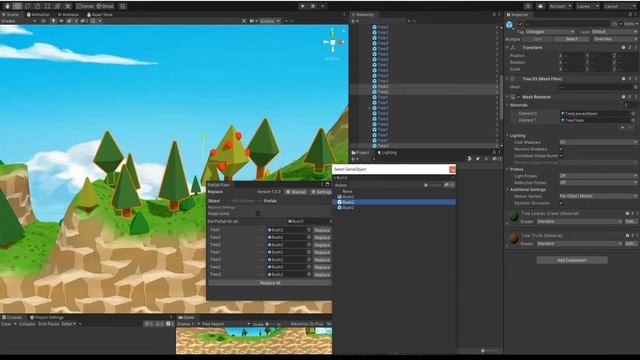The height and width of the screenshot is (360, 640).
Task: Open the Tag dropdown in Inspector
Action: (549, 32)
